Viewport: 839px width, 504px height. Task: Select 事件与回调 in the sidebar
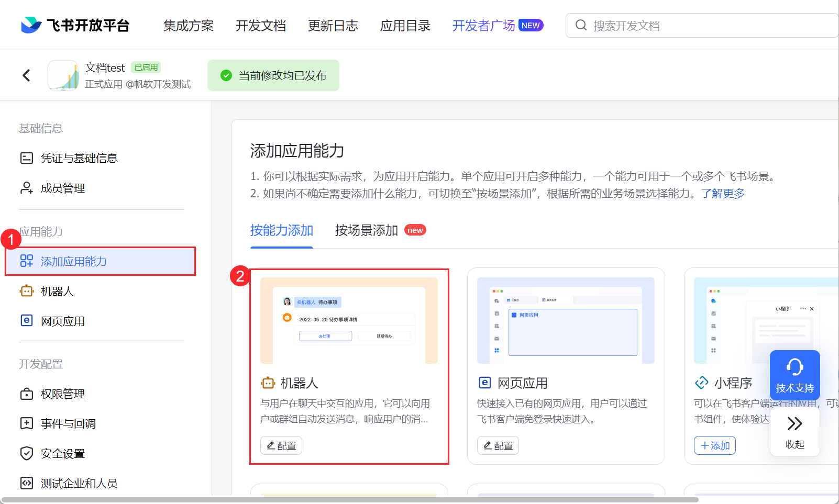point(68,423)
